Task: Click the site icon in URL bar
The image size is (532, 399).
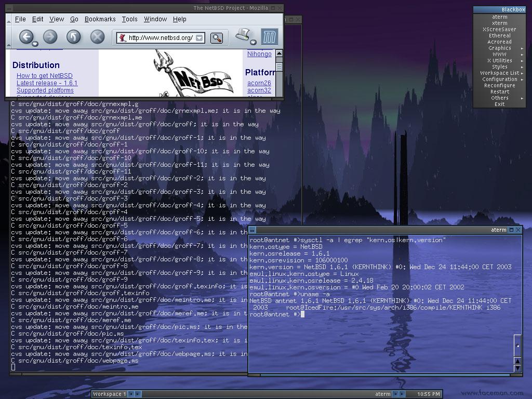Action: point(122,37)
